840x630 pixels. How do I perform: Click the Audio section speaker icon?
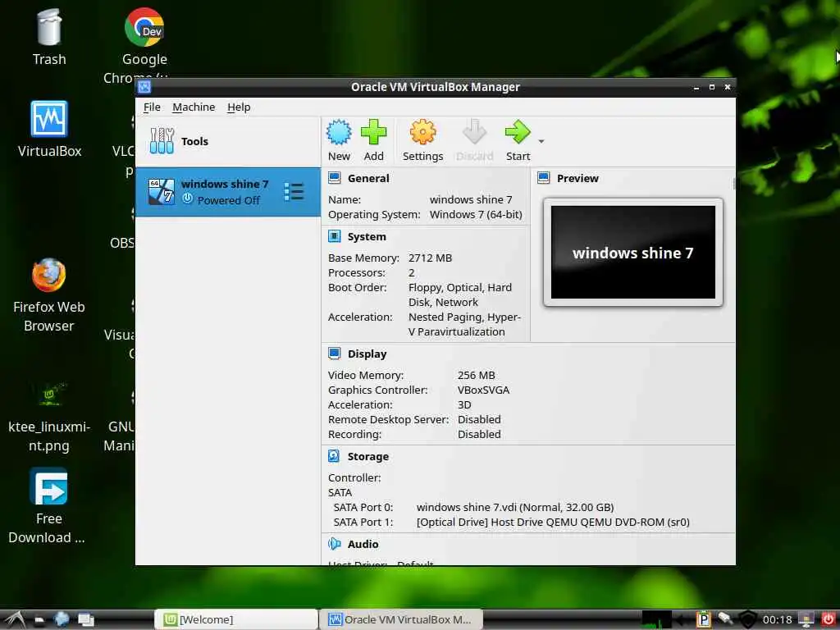pos(335,544)
